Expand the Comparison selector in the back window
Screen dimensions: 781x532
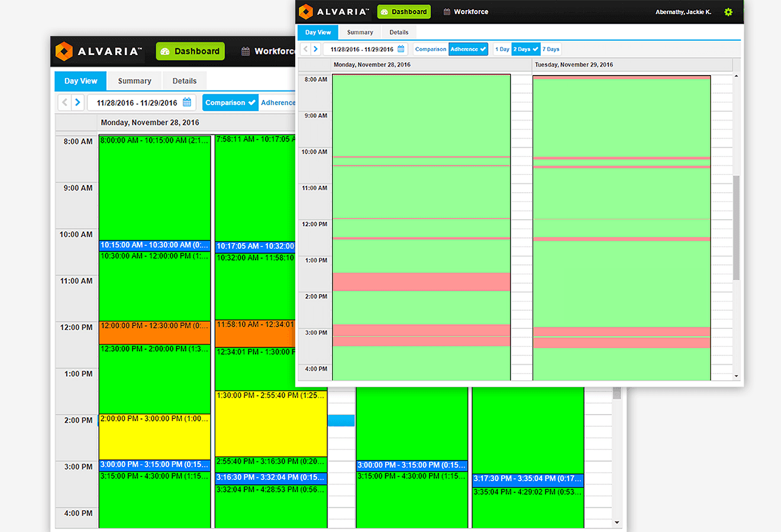230,102
